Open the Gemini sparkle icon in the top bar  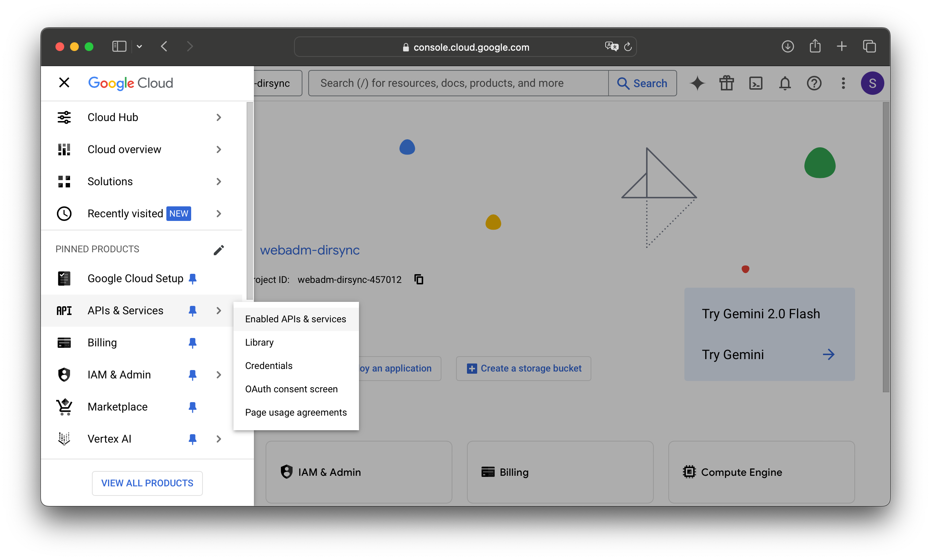(x=697, y=83)
